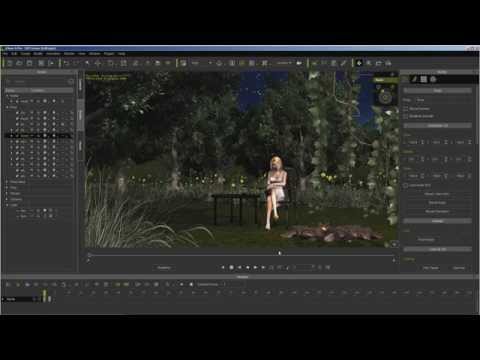This screenshot has height=360, width=480.
Task: Open the Edit menu
Action: pos(14,54)
